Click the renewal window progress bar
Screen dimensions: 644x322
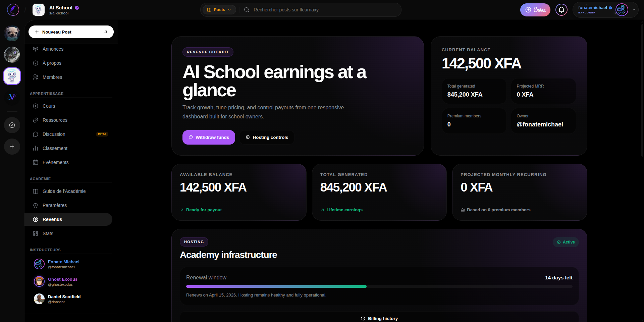click(x=379, y=286)
